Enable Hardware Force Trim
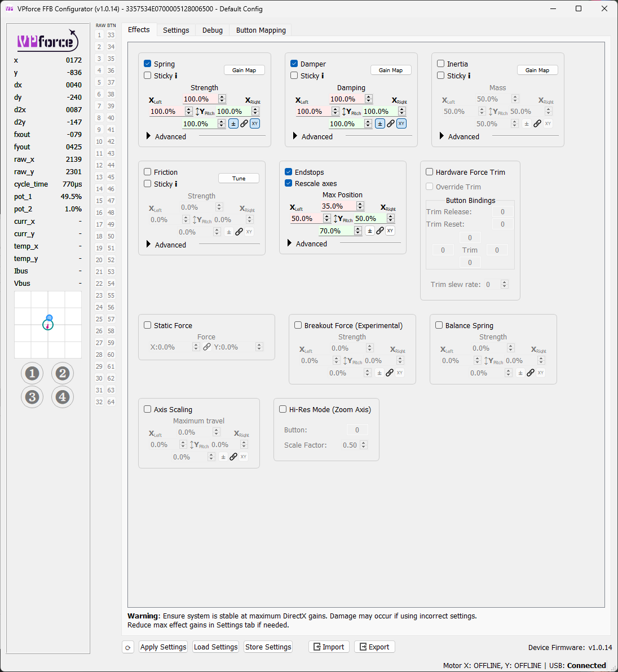This screenshot has height=672, width=618. [x=430, y=172]
